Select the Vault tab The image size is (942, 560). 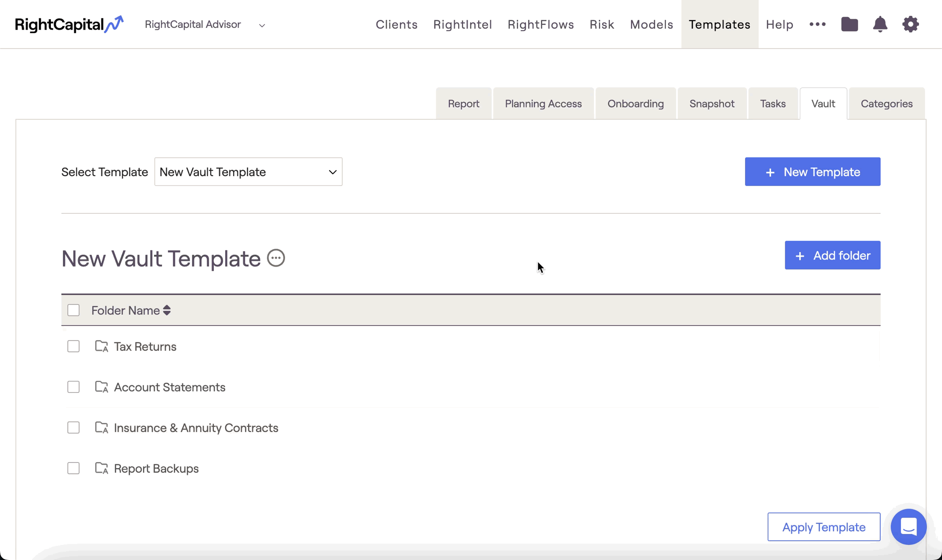click(x=823, y=103)
